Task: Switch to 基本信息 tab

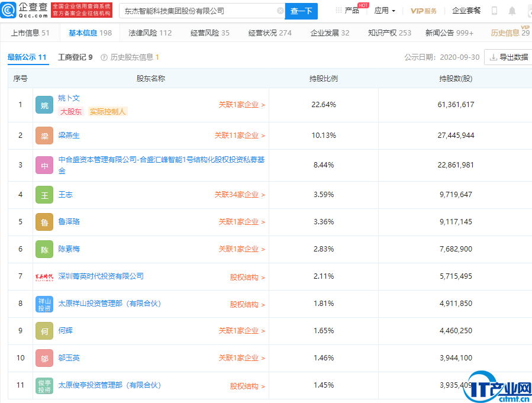Action: coord(91,33)
